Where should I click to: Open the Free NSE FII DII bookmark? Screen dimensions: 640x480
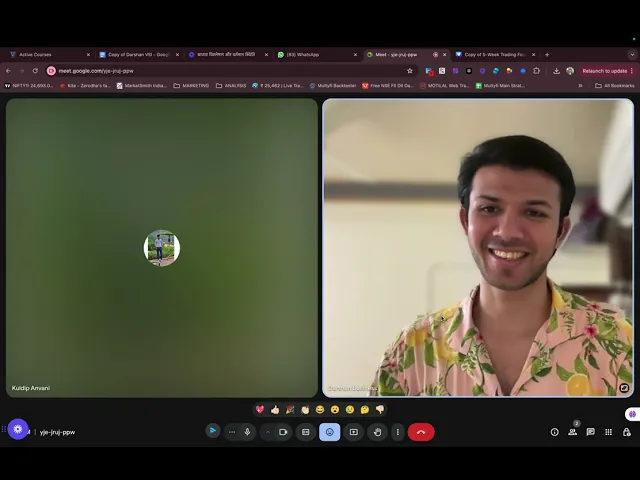click(x=388, y=86)
